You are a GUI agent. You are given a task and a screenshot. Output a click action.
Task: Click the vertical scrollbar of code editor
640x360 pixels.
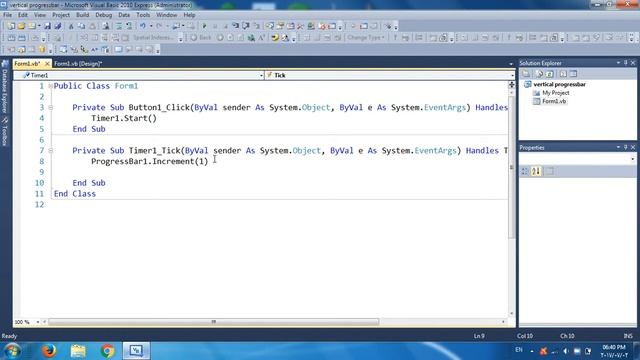[511, 168]
